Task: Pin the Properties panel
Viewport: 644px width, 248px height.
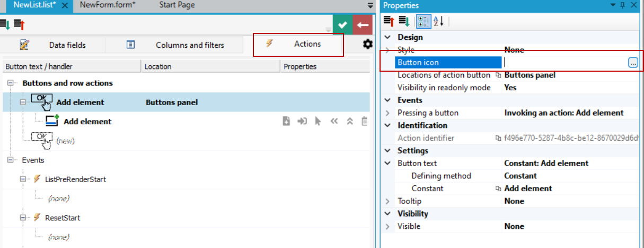Action: [x=622, y=5]
